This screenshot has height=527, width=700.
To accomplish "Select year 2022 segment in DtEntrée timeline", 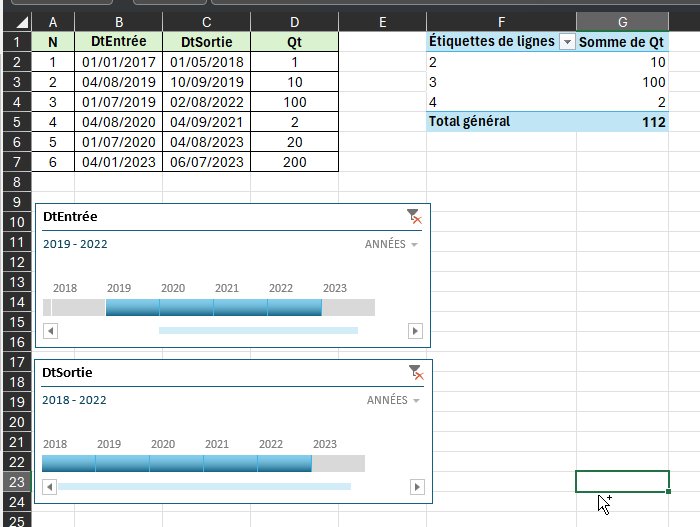I will pos(295,308).
